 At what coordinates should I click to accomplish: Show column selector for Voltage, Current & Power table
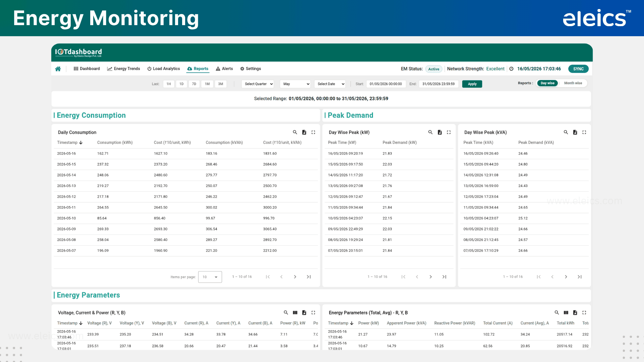[295, 313]
